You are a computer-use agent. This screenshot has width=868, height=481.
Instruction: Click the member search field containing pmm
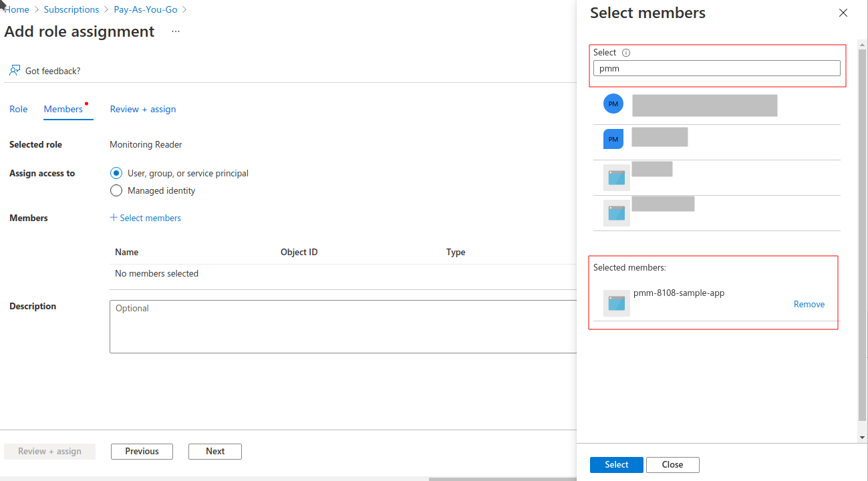(716, 68)
